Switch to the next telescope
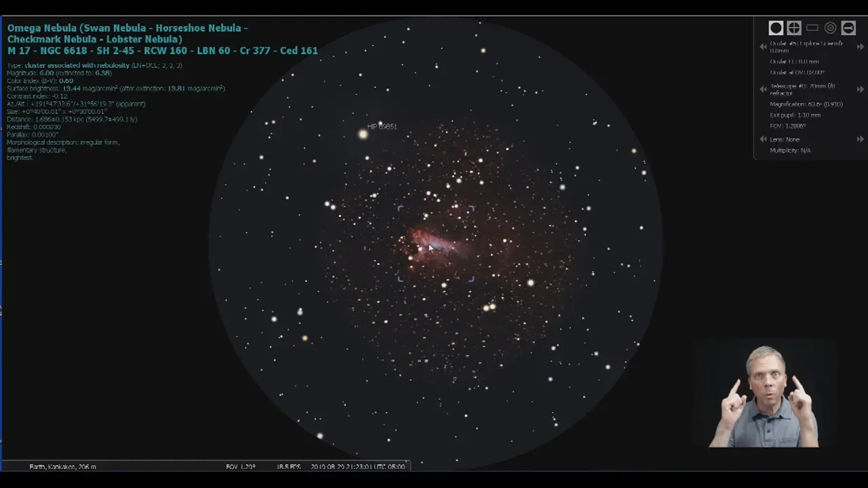The height and width of the screenshot is (488, 868). [x=861, y=89]
